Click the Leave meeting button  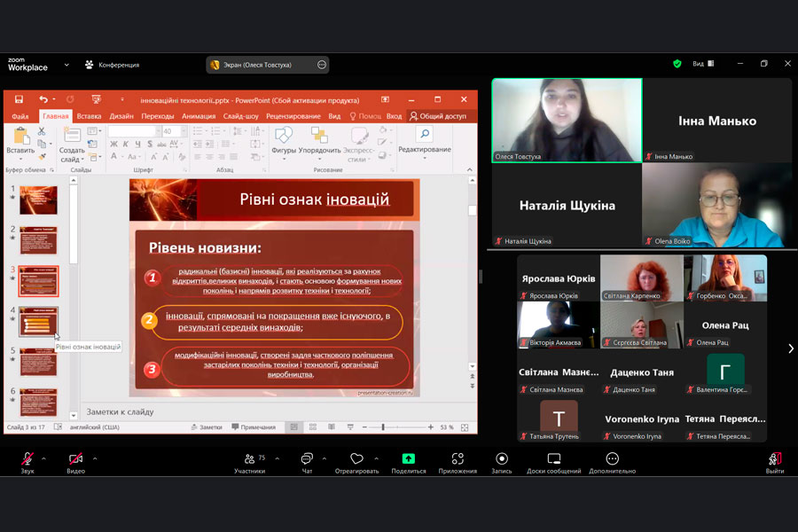point(774,461)
